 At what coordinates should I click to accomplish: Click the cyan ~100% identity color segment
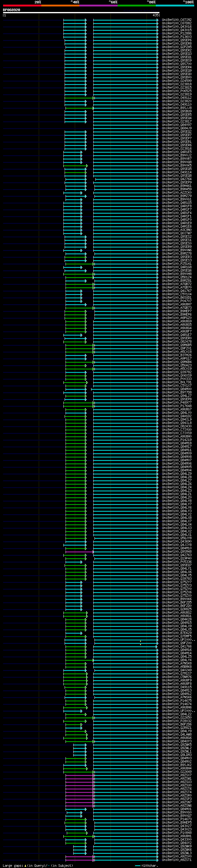click(x=175, y=6)
